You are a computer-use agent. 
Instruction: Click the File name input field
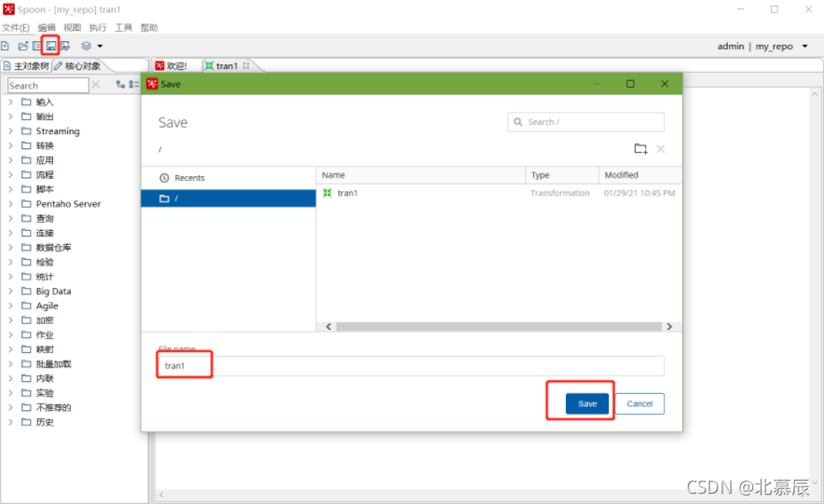tap(411, 366)
